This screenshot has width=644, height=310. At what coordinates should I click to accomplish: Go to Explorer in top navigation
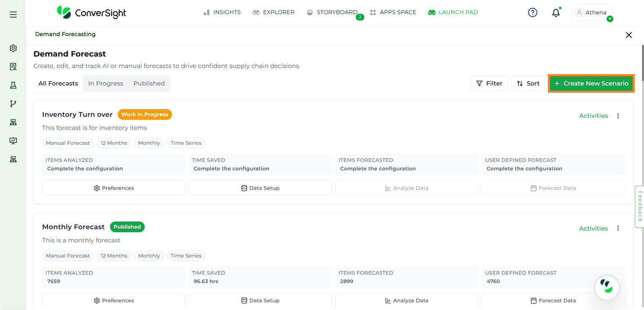(x=273, y=12)
